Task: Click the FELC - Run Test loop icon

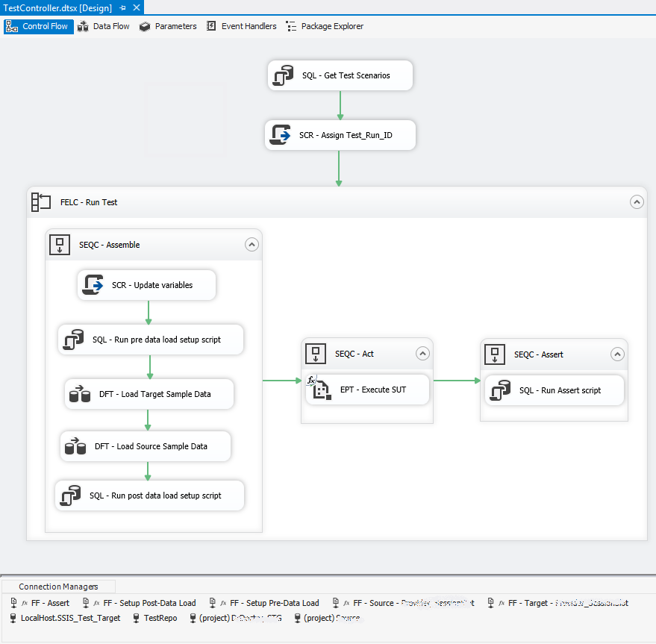Action: [41, 201]
